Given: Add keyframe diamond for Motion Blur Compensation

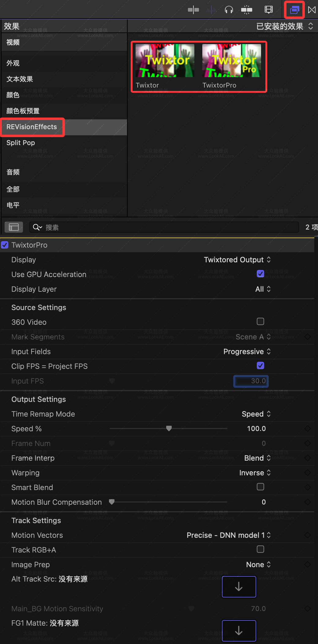Looking at the screenshot, I should (x=308, y=502).
